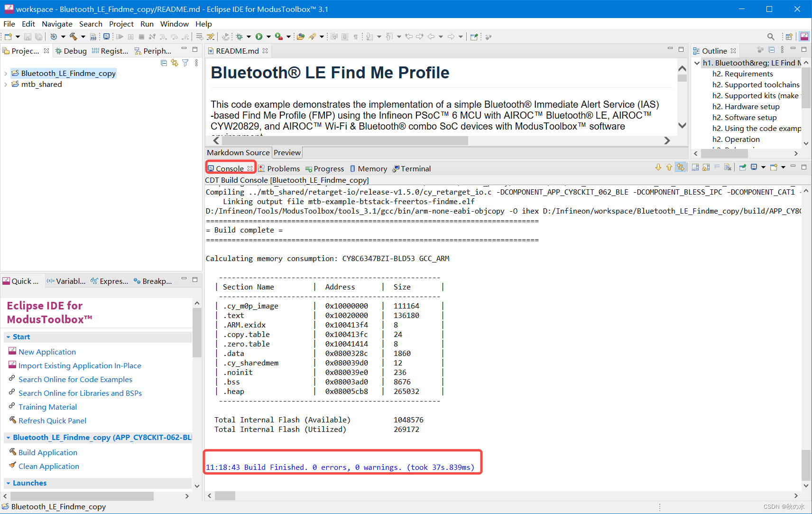Expand the mtb_shared project tree
The image size is (812, 514).
point(5,84)
